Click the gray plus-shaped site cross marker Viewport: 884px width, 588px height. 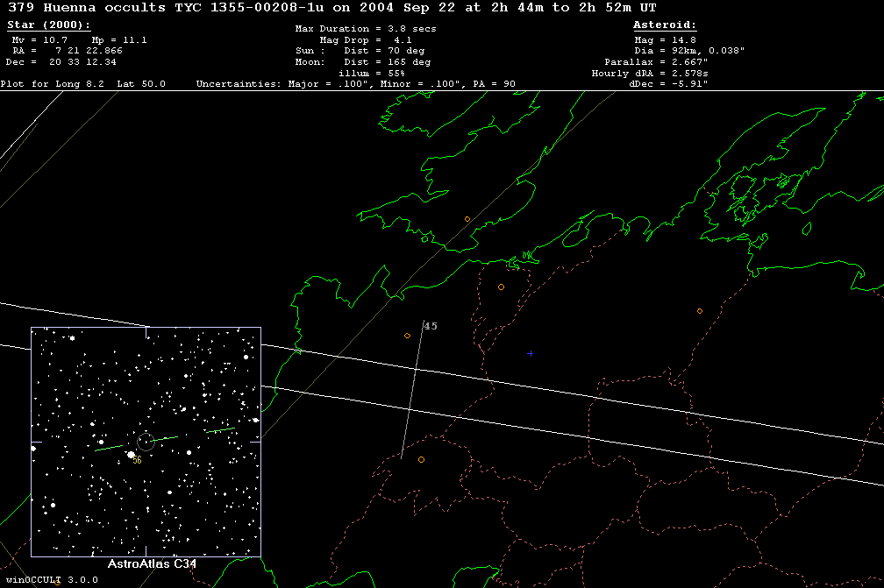(x=530, y=354)
